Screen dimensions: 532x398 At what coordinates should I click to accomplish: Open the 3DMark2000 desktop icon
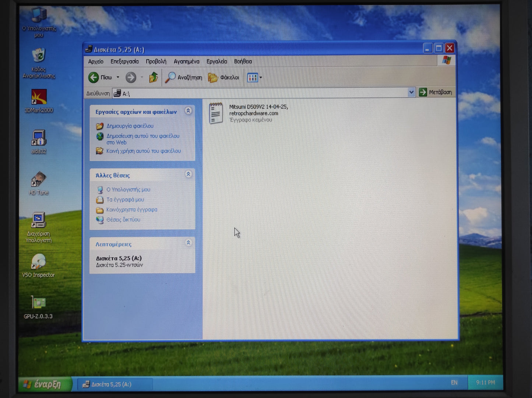tap(39, 97)
